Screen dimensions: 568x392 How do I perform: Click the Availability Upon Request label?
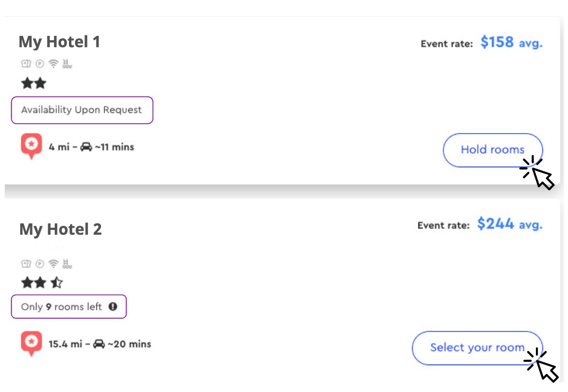click(x=82, y=110)
